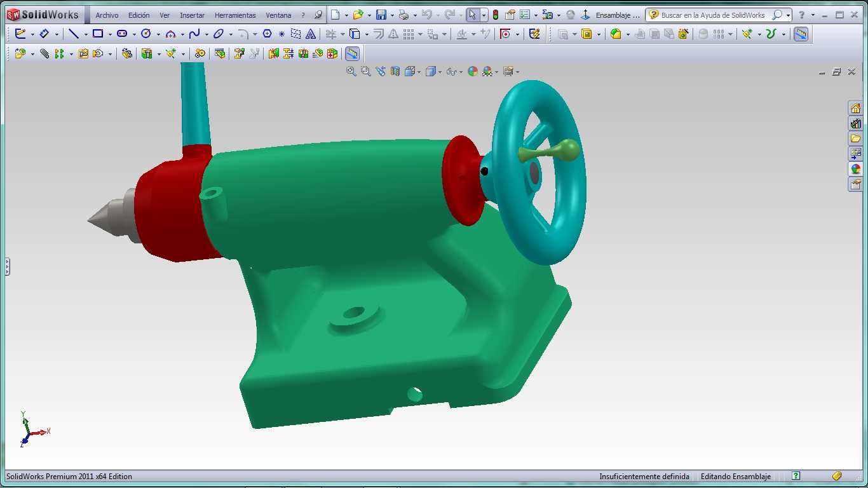
Task: Select the Arc sketch tool
Action: point(170,34)
